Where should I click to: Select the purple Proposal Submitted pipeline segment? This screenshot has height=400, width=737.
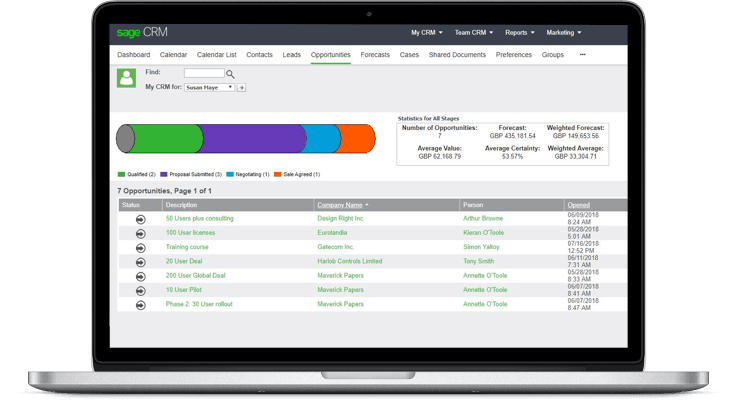click(250, 138)
